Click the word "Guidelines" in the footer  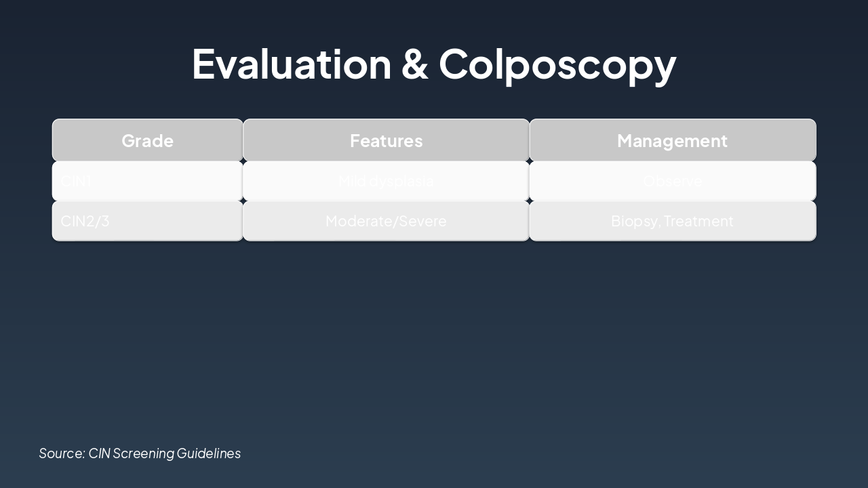coord(208,453)
